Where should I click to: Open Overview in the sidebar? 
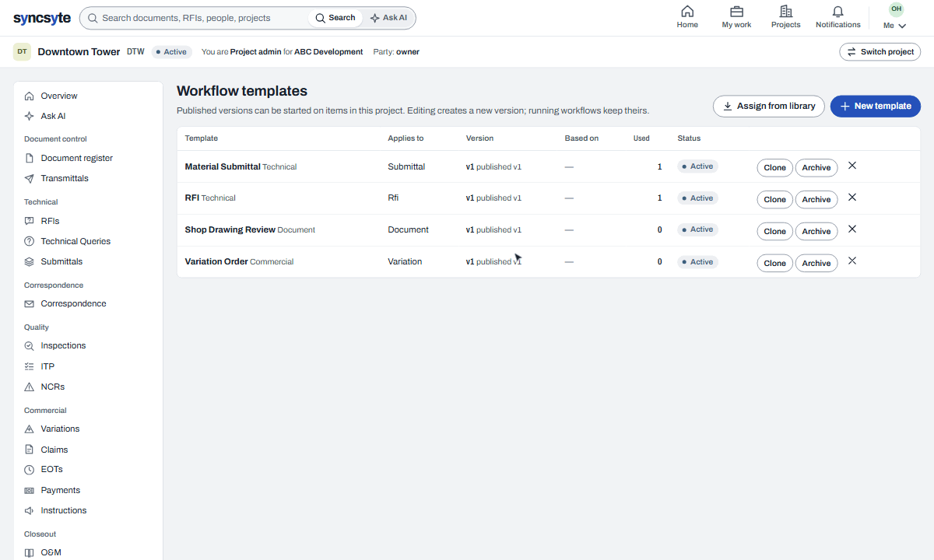pos(59,96)
